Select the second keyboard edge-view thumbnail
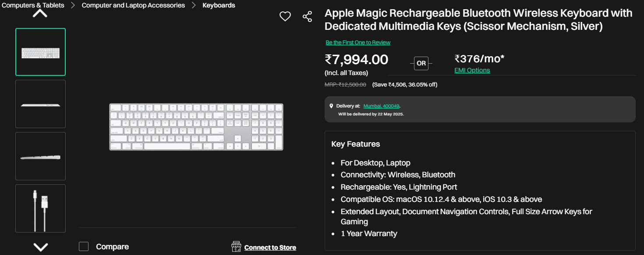Viewport: 644px width, 255px height. click(x=40, y=104)
